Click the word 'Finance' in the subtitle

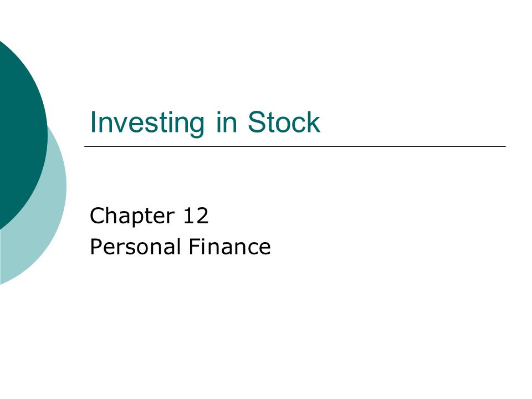tap(229, 246)
